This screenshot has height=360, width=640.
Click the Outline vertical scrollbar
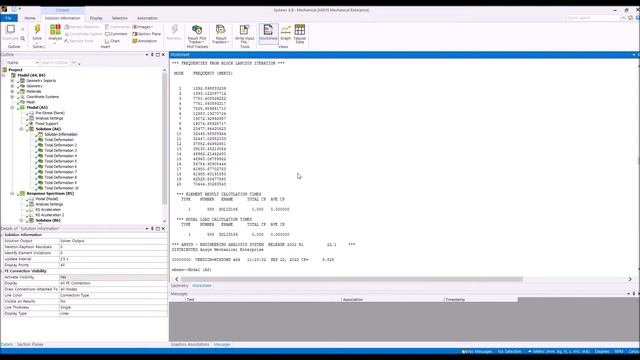[164, 139]
